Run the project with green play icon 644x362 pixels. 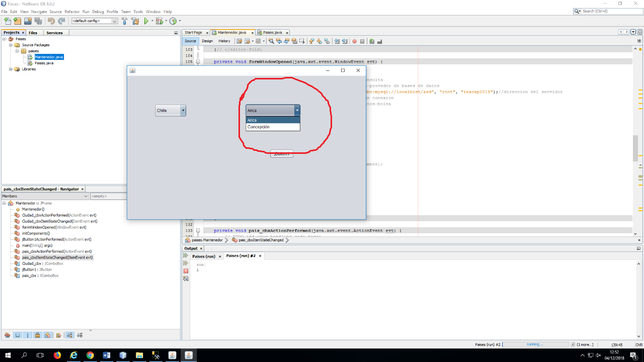[146, 21]
